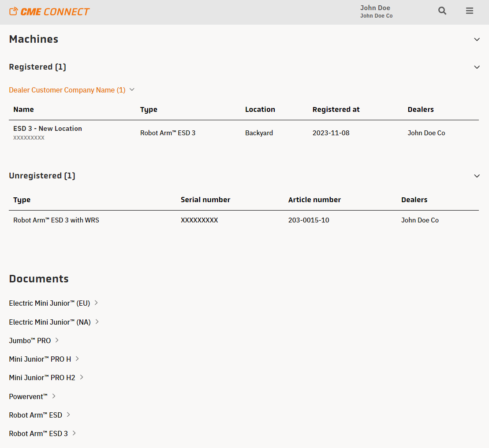The height and width of the screenshot is (448, 489).
Task: Open Jumbo PRO documents
Action: 30,341
